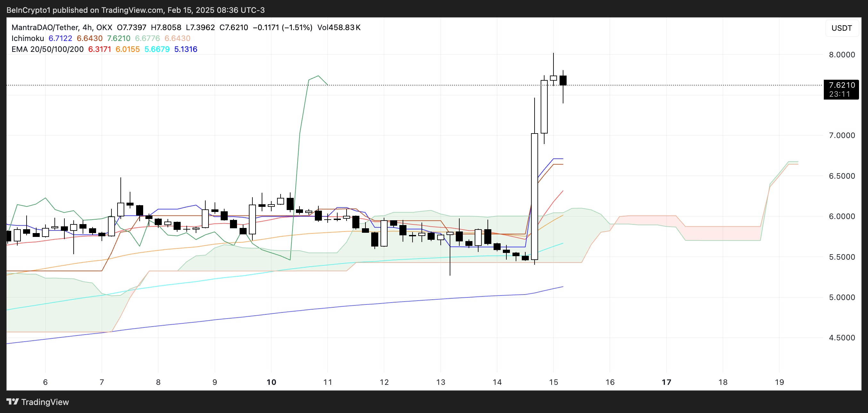Click the 8.0000 price axis label
This screenshot has height=413, width=868.
841,54
